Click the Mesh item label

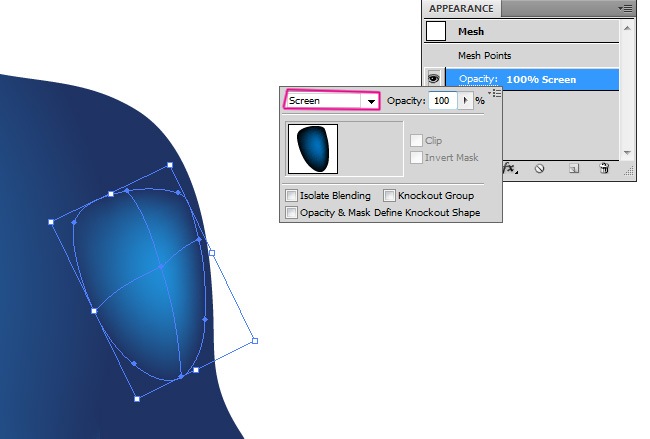click(x=473, y=31)
